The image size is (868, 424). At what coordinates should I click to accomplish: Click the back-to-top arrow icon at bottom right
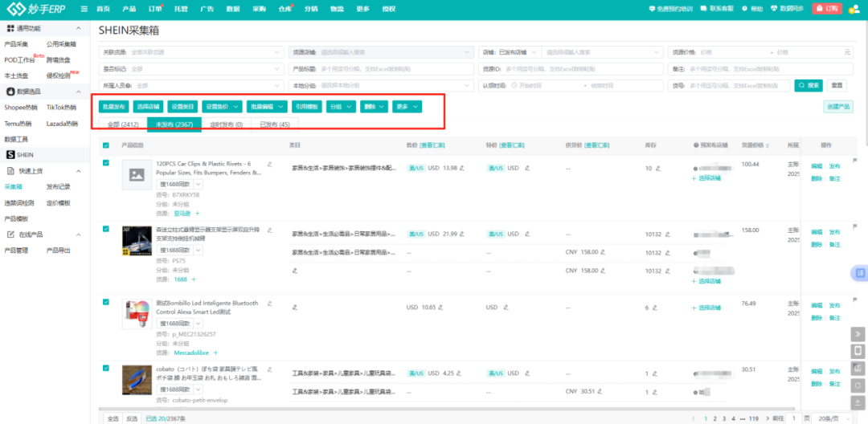click(x=858, y=404)
